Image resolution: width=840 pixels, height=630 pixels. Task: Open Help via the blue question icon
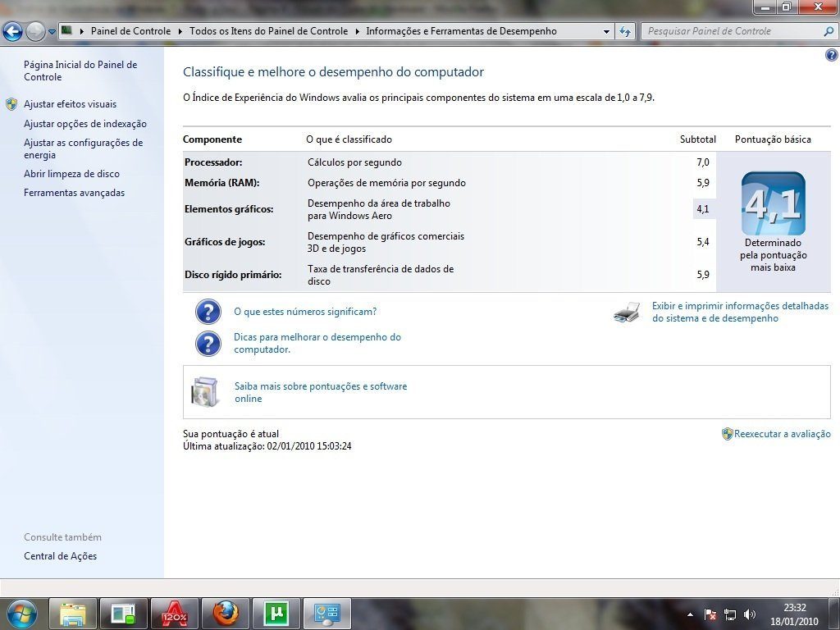832,55
